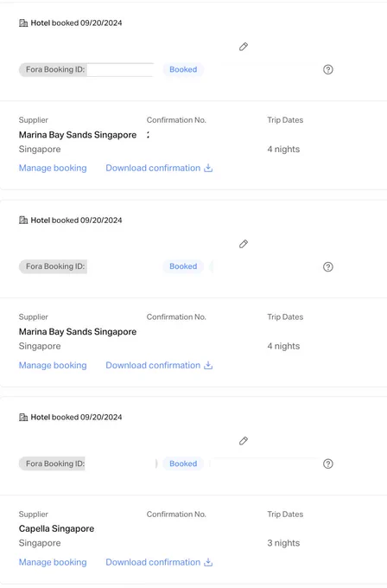Viewport: 387px width, 588px height.
Task: Click edit pencil in first Marina Bay Sands booking
Action: [x=244, y=47]
